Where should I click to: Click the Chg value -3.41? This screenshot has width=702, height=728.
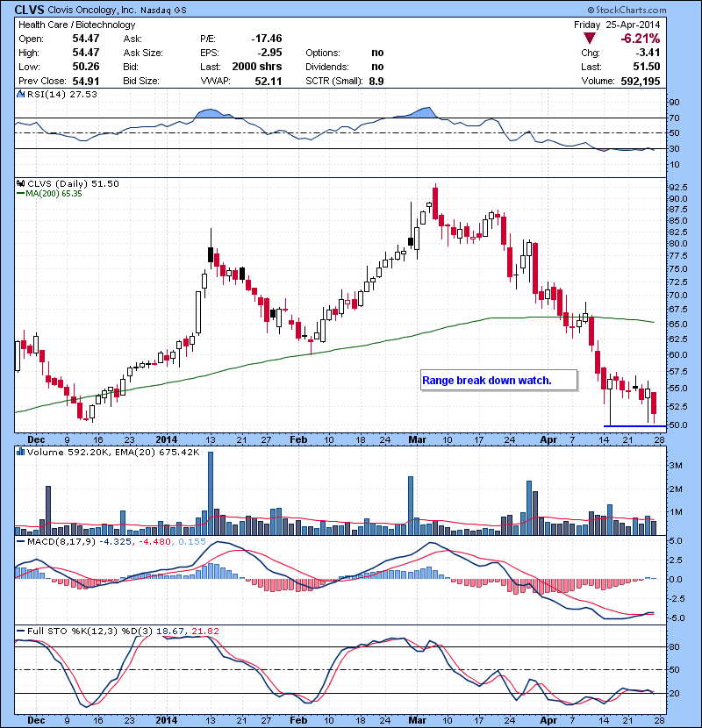point(648,53)
